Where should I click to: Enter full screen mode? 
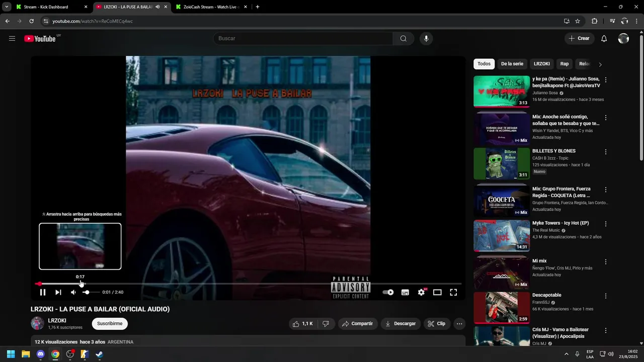pos(453,292)
